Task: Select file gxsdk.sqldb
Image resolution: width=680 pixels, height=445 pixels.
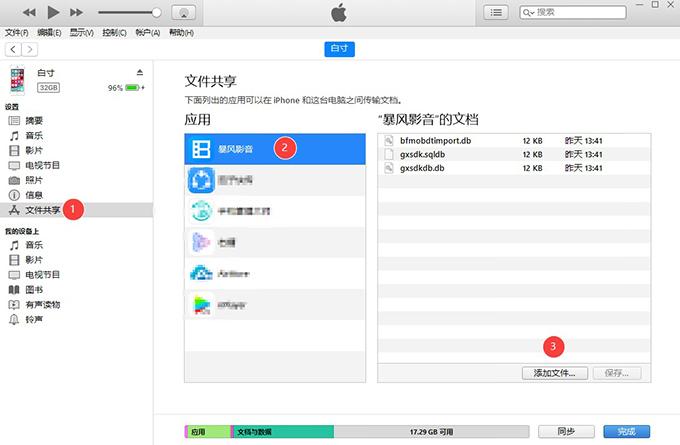Action: click(x=514, y=154)
